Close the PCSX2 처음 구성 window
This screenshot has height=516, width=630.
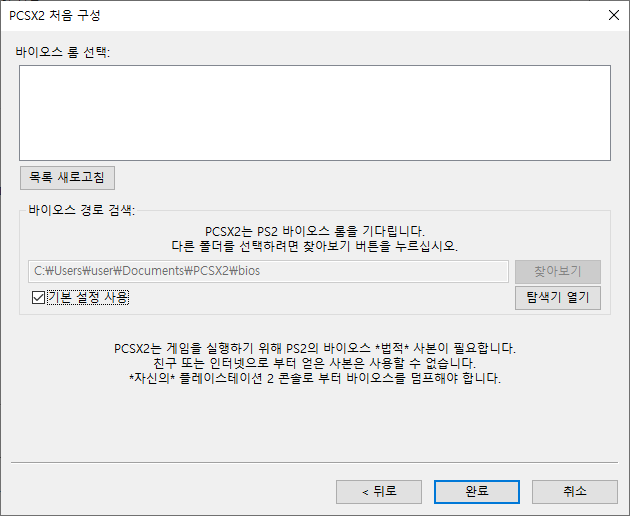point(614,15)
